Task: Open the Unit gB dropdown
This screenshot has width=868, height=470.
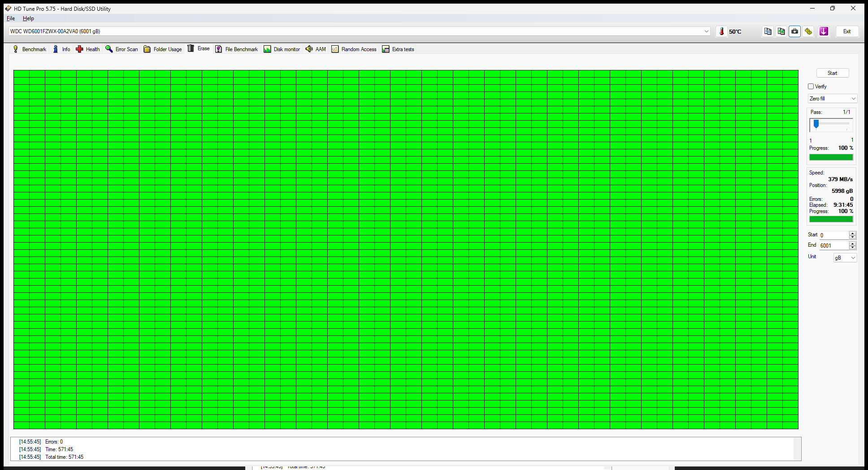Action: point(845,258)
